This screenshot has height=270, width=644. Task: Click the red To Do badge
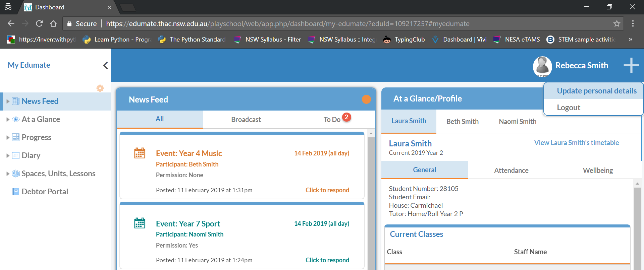(346, 117)
